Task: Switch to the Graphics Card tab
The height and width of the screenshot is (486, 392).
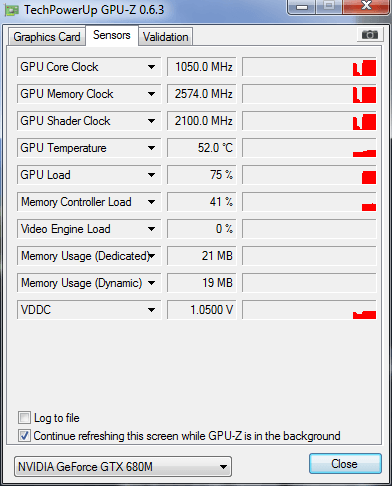Action: pyautogui.click(x=47, y=37)
